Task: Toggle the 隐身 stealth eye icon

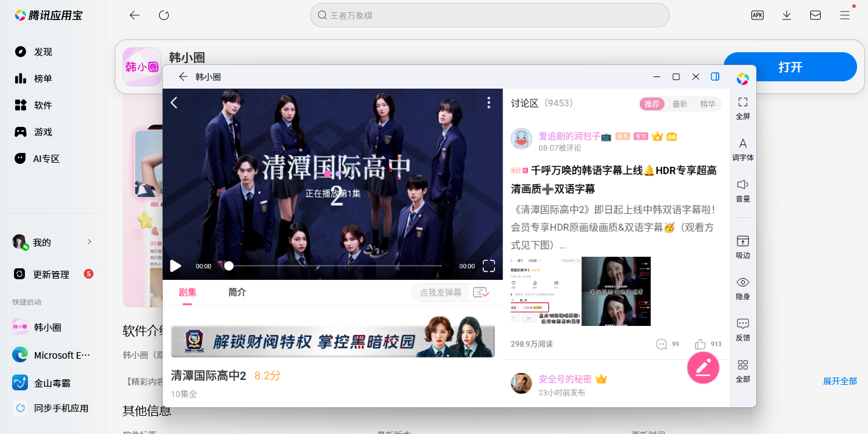Action: click(743, 282)
